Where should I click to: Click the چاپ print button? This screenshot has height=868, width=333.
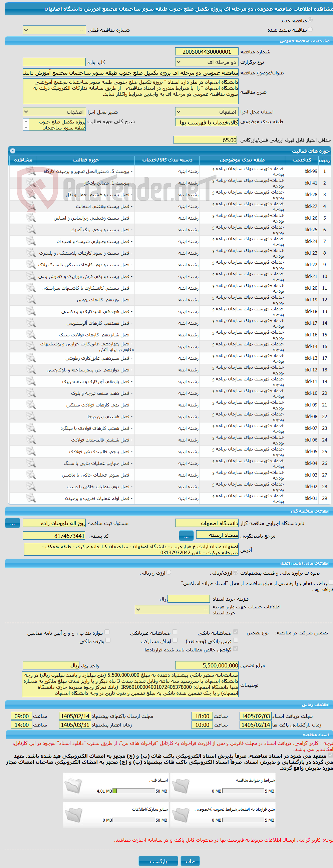(x=190, y=861)
